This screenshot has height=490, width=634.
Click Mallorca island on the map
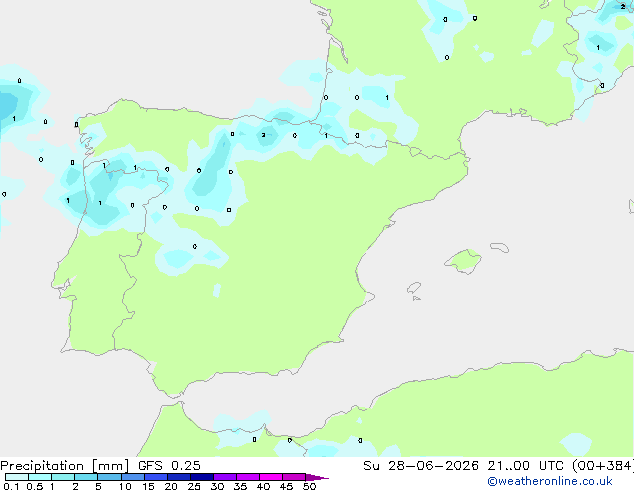(x=463, y=261)
